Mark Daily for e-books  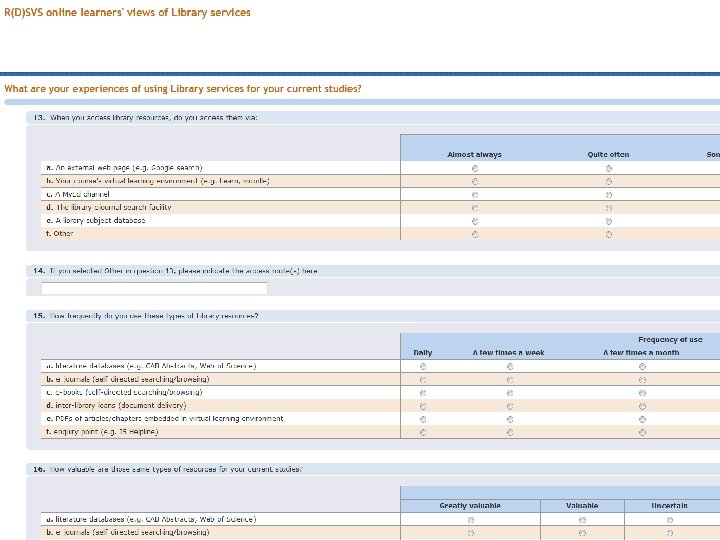pos(423,393)
